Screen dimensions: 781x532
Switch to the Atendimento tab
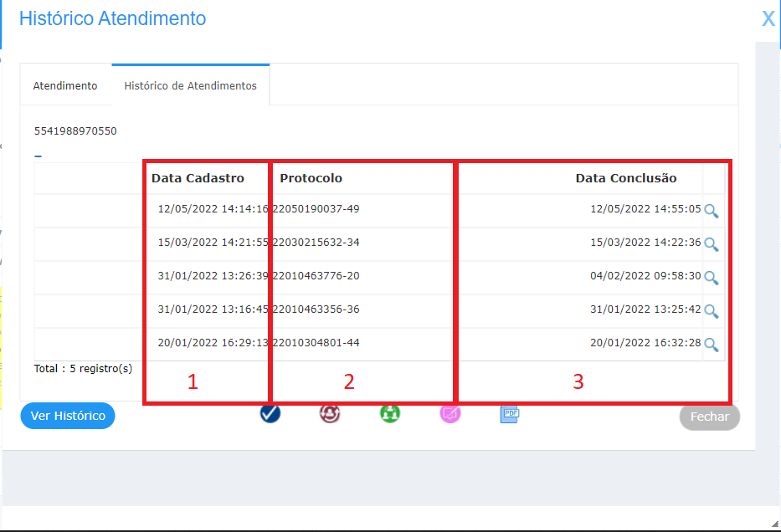click(x=65, y=85)
